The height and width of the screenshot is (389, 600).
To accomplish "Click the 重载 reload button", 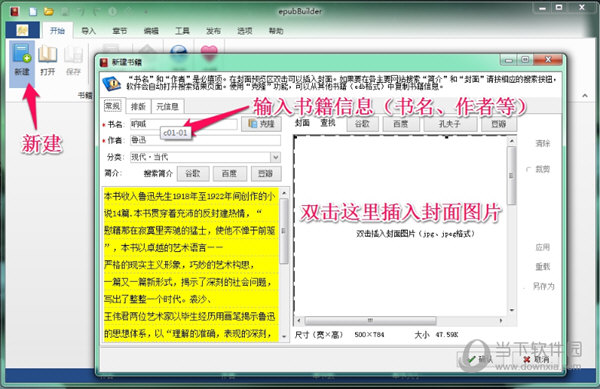I will click(x=543, y=267).
